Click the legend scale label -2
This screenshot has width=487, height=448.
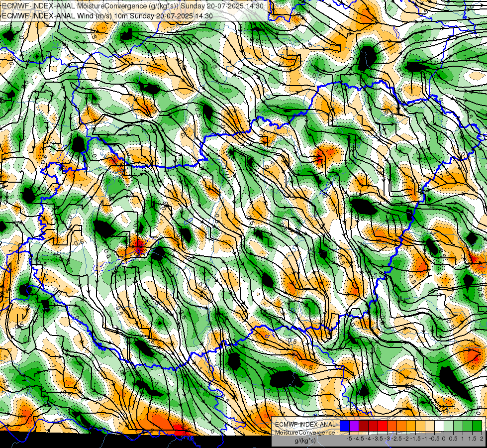point(406,439)
